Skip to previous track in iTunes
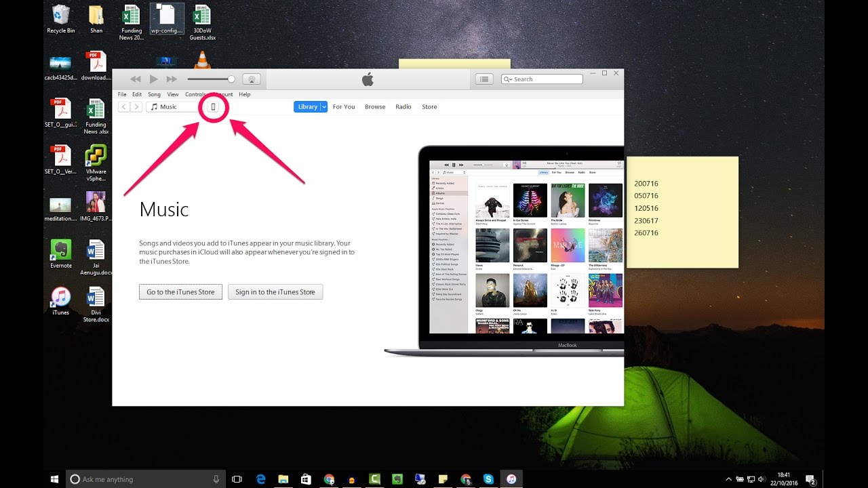The width and height of the screenshot is (868, 488). click(x=136, y=79)
